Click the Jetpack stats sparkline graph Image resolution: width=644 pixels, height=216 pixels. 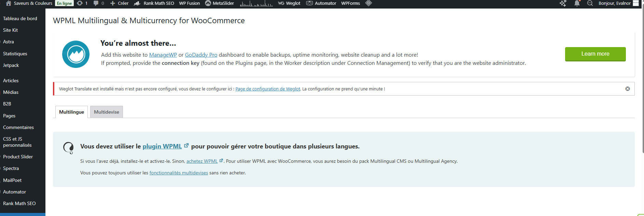point(256,3)
